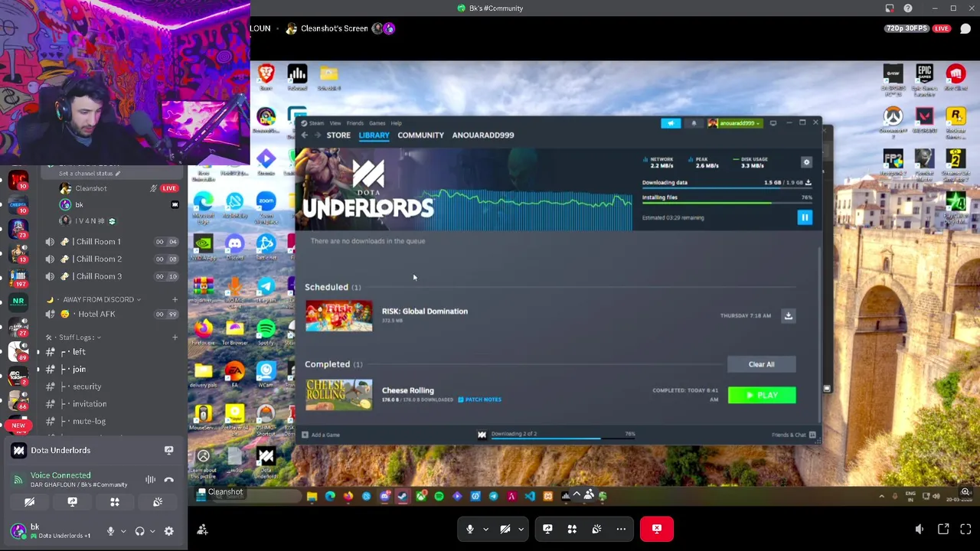The image size is (980, 551).
Task: Click Clear All completed downloads
Action: 761,364
